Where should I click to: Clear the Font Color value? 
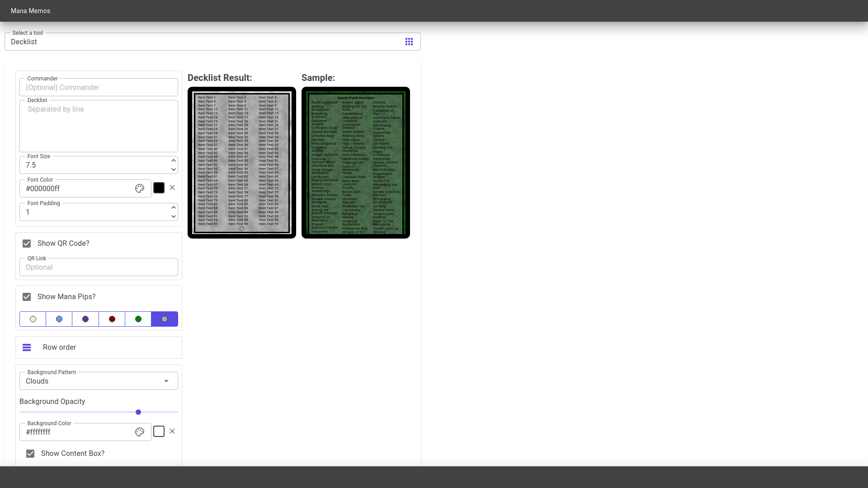[x=172, y=188]
